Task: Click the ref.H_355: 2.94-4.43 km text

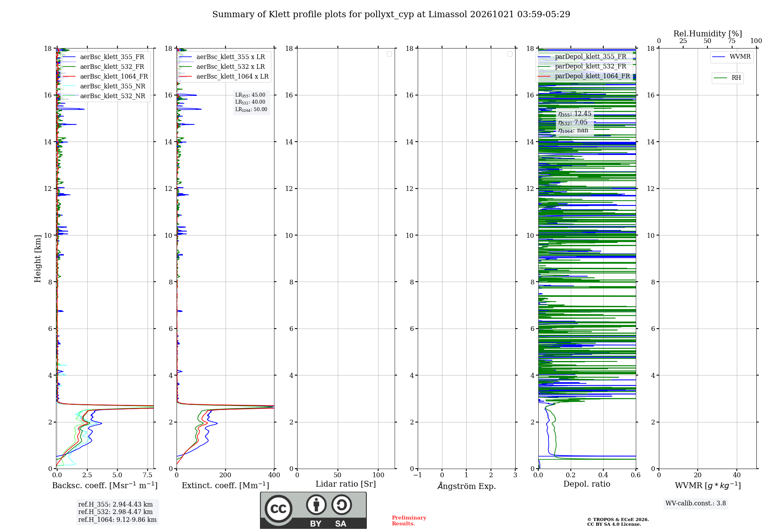Action: pos(115,505)
